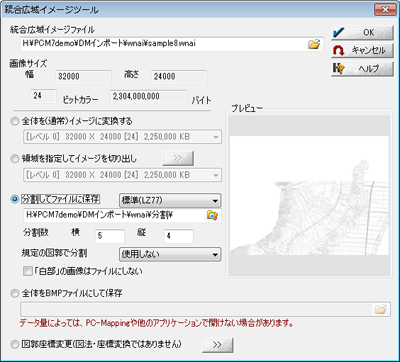This screenshot has width=400, height=362.
Task: Click the 縦 split count field
Action: pos(179,236)
